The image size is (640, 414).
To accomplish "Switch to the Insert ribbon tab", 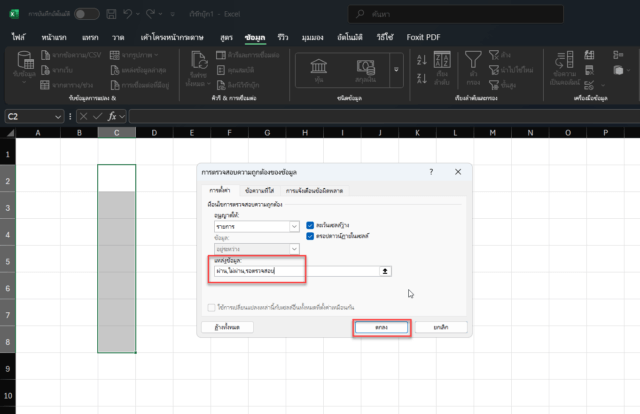I will click(x=90, y=37).
